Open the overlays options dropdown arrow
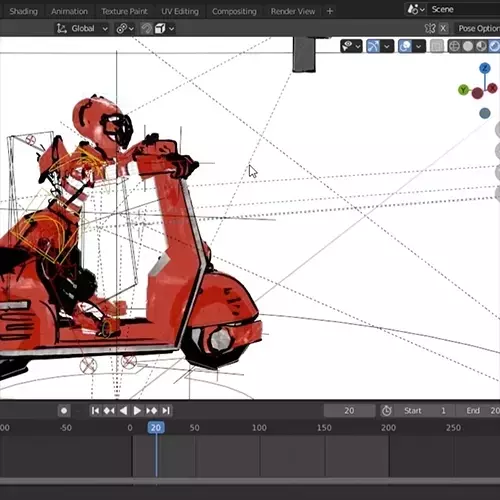The image size is (500, 500). pyautogui.click(x=419, y=46)
